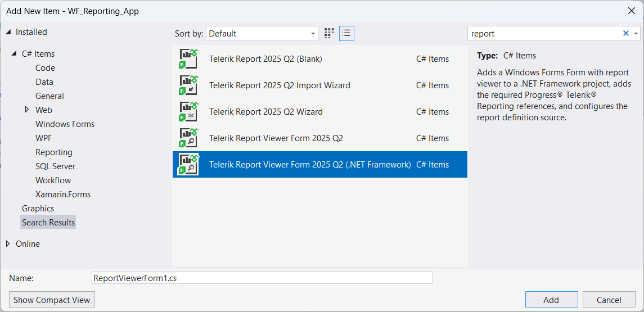Switch to medium icons view
This screenshot has height=312, width=644.
click(328, 34)
